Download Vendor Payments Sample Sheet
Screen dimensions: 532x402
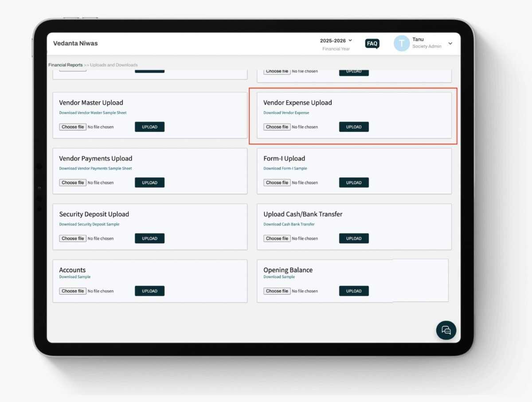pyautogui.click(x=95, y=168)
